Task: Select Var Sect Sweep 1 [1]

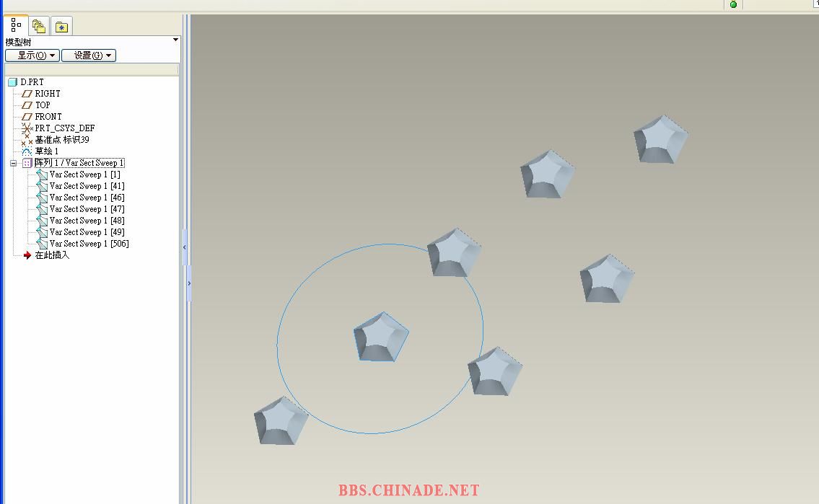Action: pyautogui.click(x=85, y=174)
